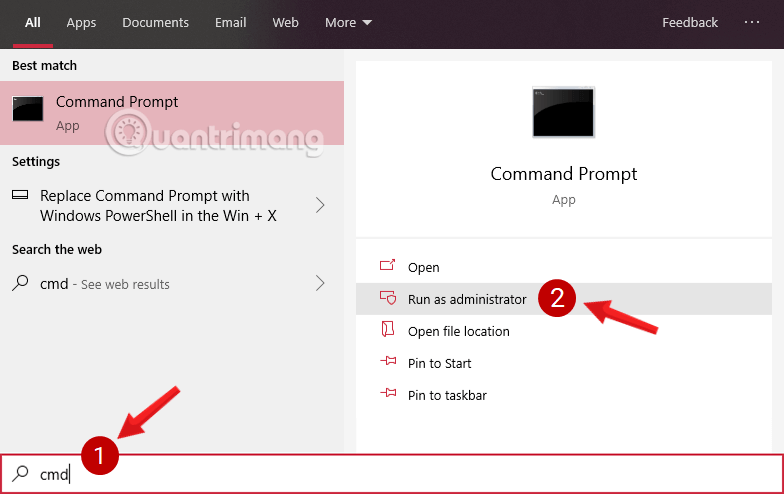Open the More filter dropdown
This screenshot has width=784, height=494.
coord(348,22)
